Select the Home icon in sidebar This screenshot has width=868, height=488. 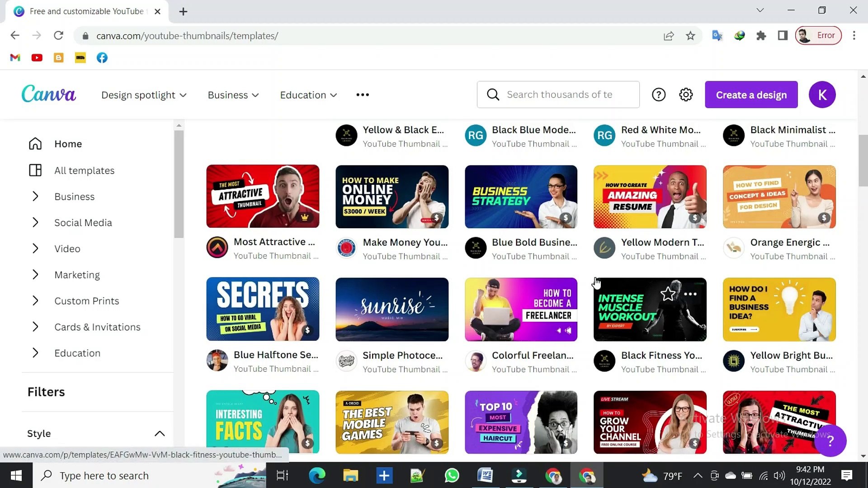(x=35, y=144)
